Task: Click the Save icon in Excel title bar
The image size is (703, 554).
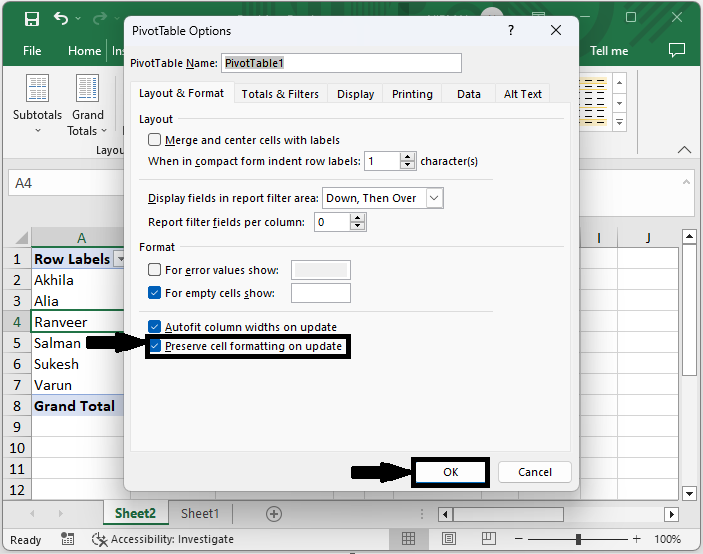Action: coord(32,19)
